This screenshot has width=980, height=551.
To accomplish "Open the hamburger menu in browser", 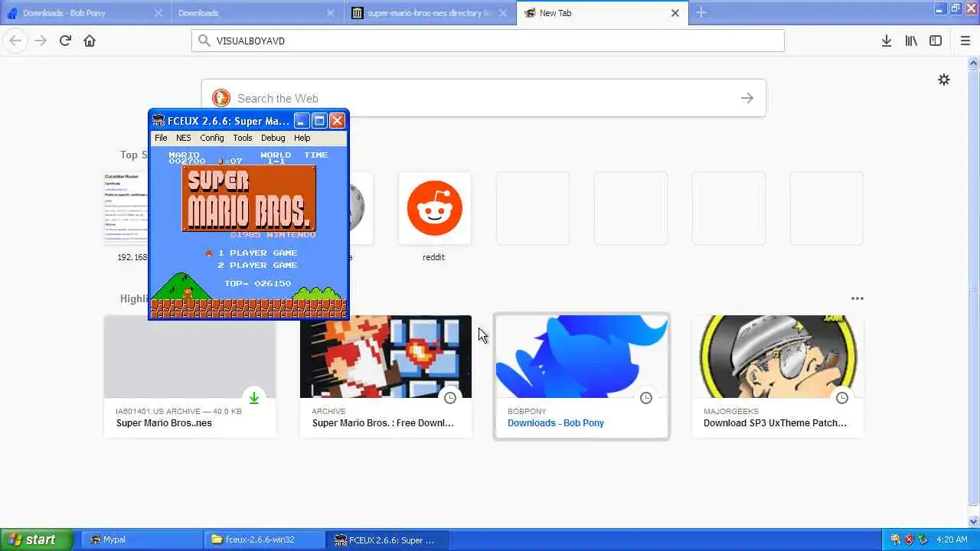I will (965, 41).
